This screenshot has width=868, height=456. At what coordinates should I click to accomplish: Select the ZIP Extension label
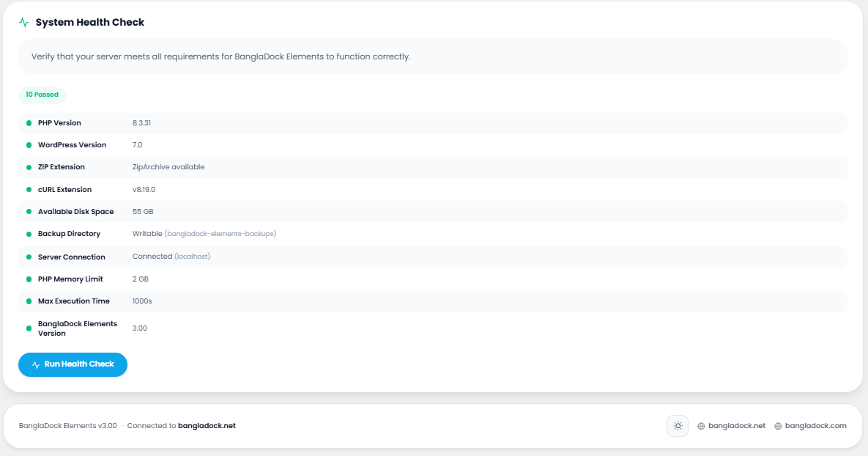62,167
